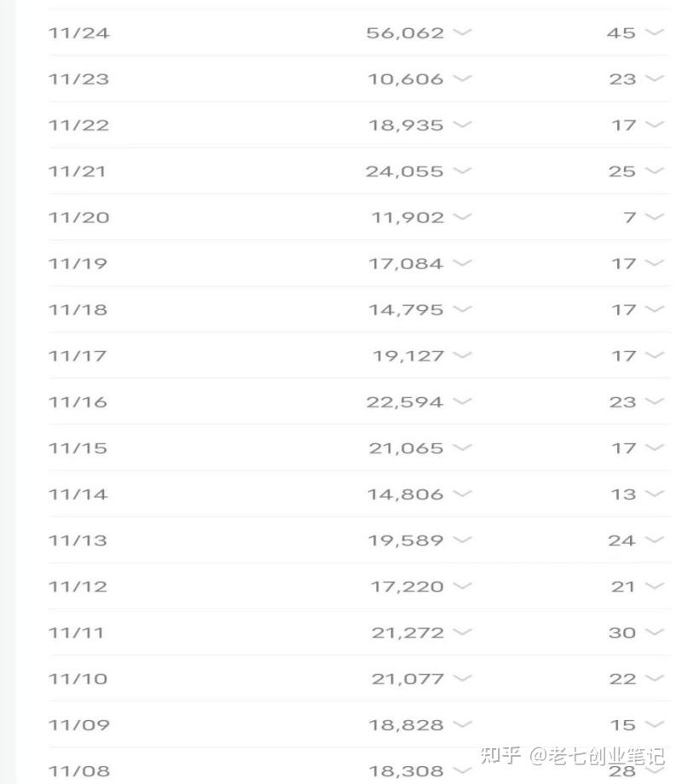Expand the chevron next to 24,055
Viewport: 682px width, 784px height.
(x=462, y=170)
